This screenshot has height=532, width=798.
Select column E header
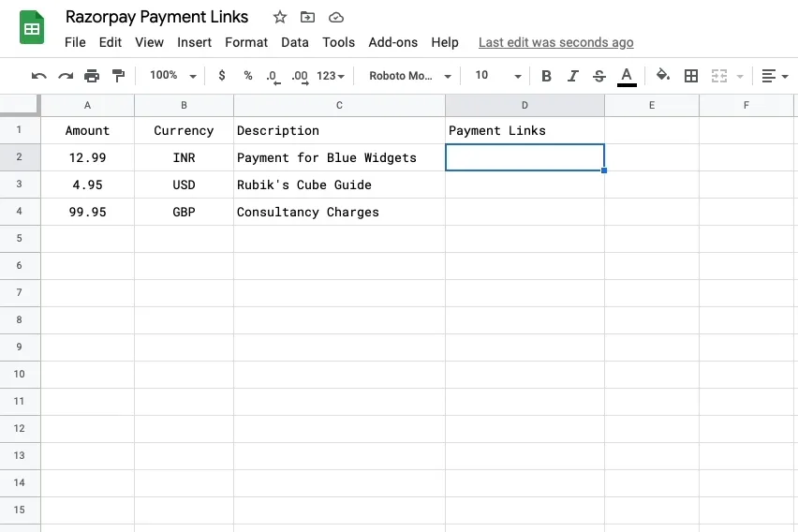point(652,106)
